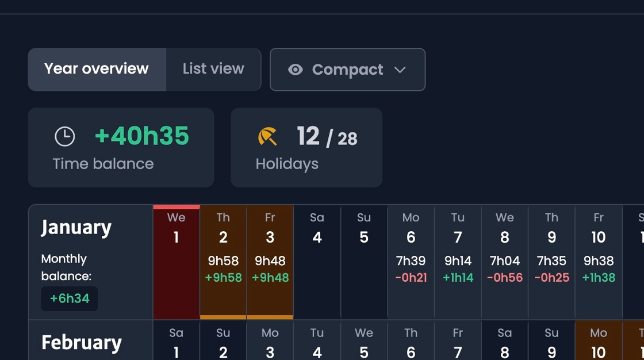The height and width of the screenshot is (360, 644).
Task: Select Friday January 3 with 9h48
Action: 270,262
